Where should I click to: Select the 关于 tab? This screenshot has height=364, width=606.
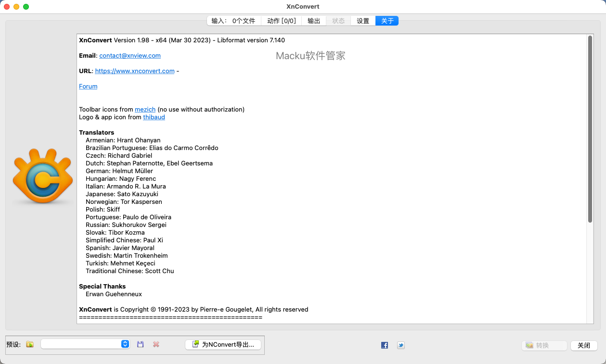387,21
